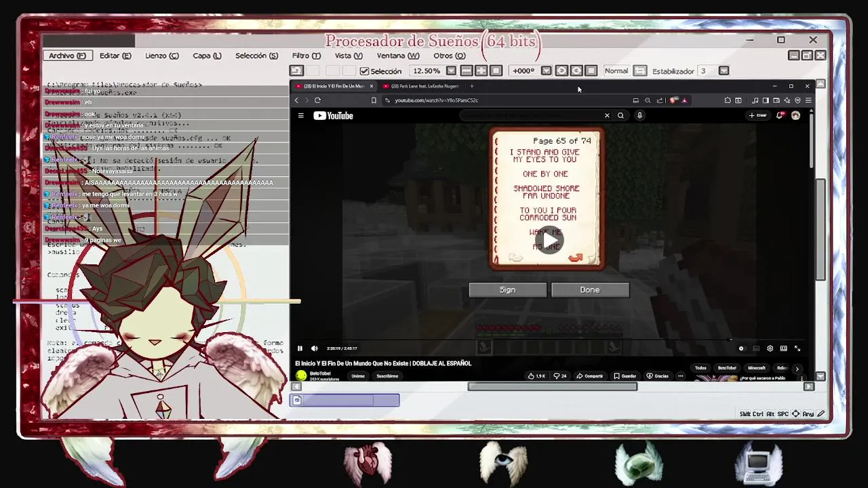Open the Vista menu
This screenshot has width=868, height=488.
[x=349, y=56]
